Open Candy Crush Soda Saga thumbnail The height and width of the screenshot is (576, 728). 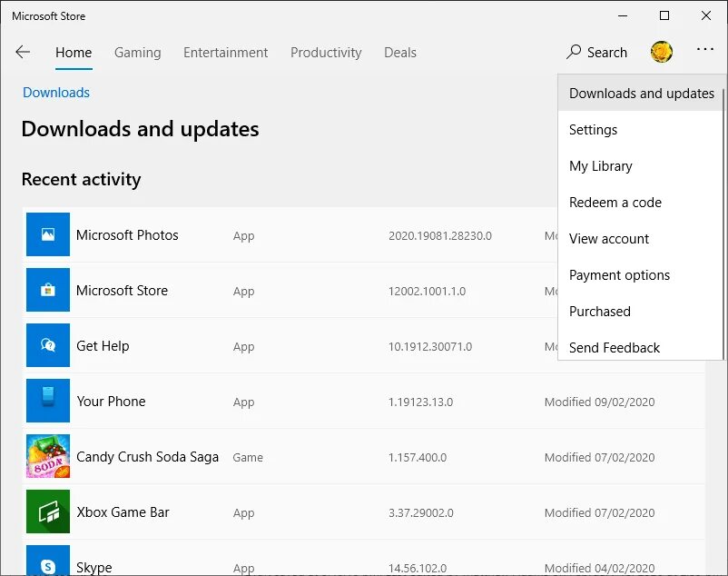(x=48, y=457)
